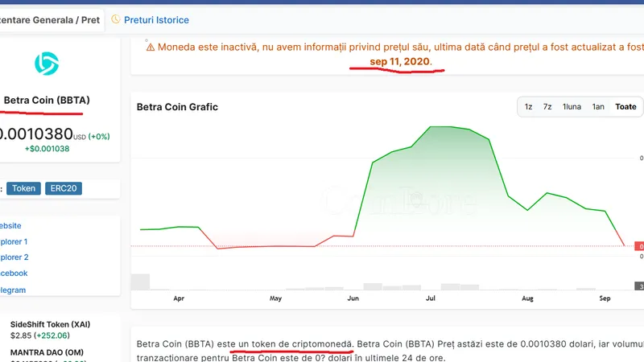Set chart range to 1an
The image size is (644, 362).
[598, 107]
